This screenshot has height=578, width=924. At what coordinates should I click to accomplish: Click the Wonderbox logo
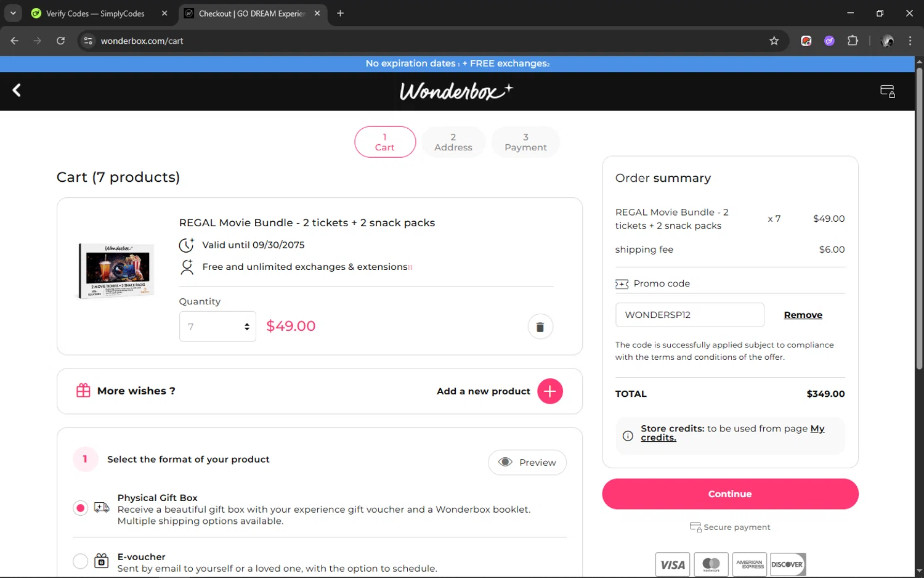(456, 91)
